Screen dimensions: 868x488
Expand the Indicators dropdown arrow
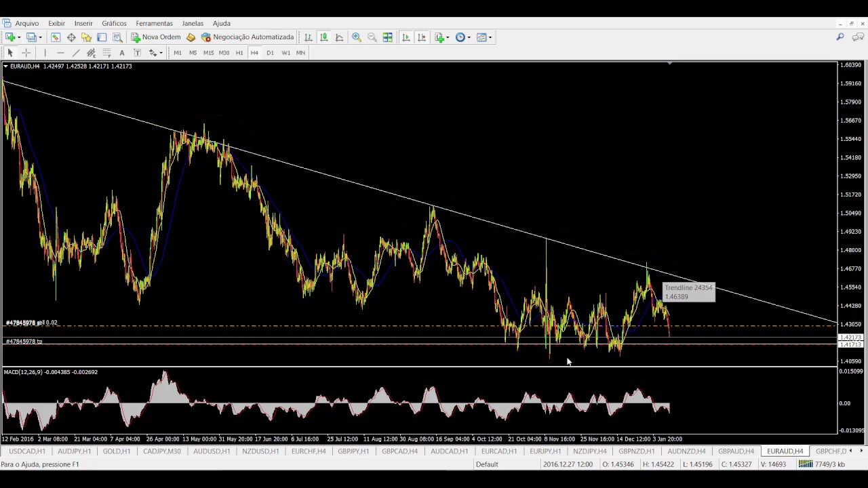[448, 37]
